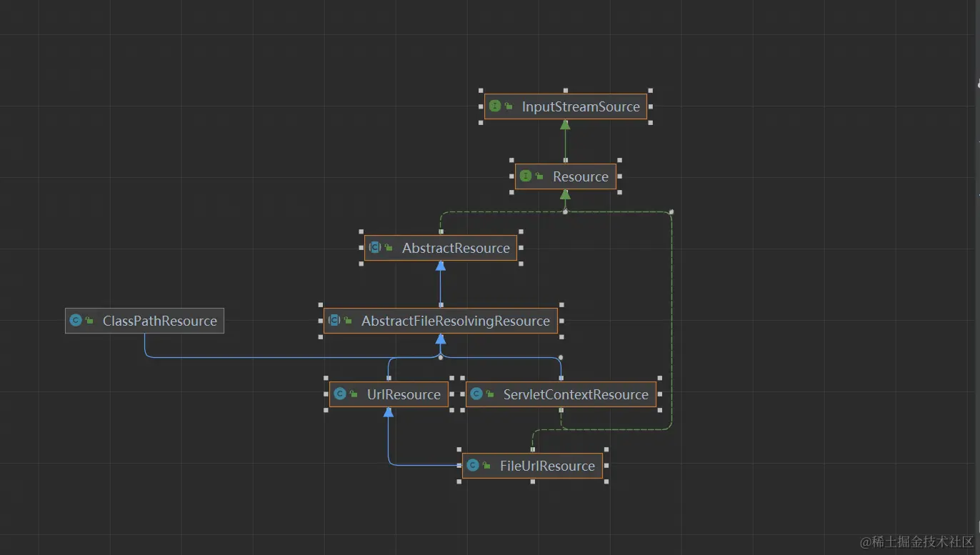The height and width of the screenshot is (555, 980).
Task: Click the class icon on FileUrlResource
Action: click(472, 465)
